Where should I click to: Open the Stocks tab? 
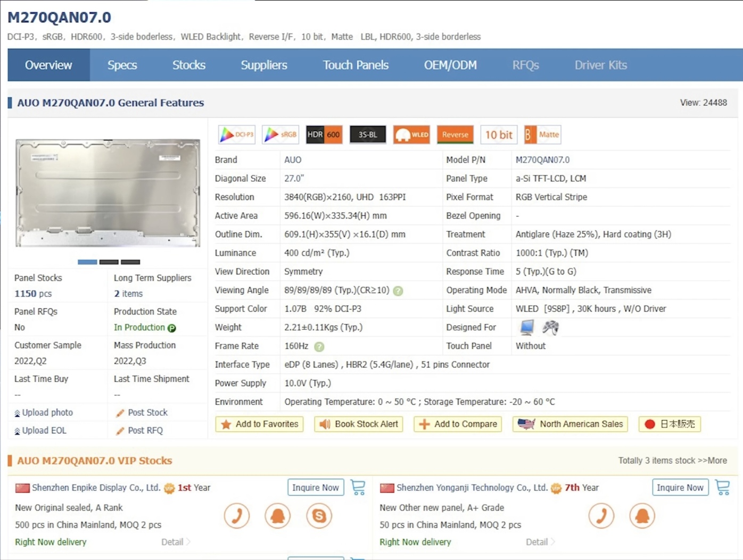point(189,65)
